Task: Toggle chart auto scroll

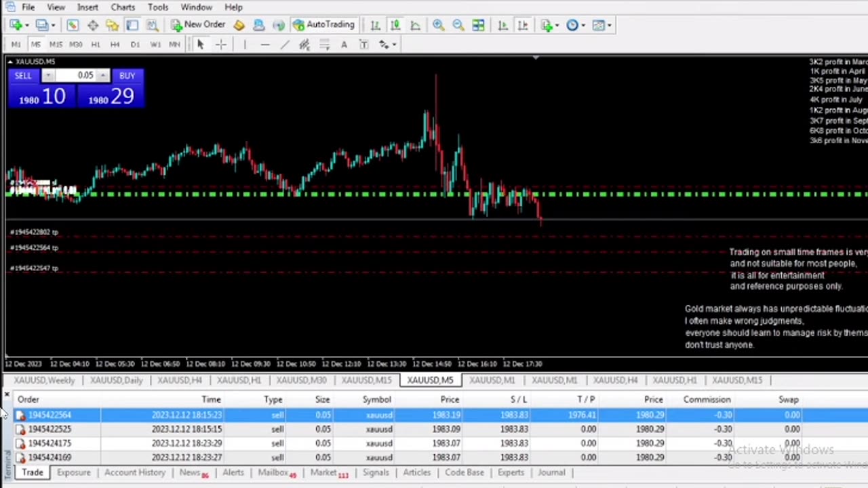Action: pos(502,25)
